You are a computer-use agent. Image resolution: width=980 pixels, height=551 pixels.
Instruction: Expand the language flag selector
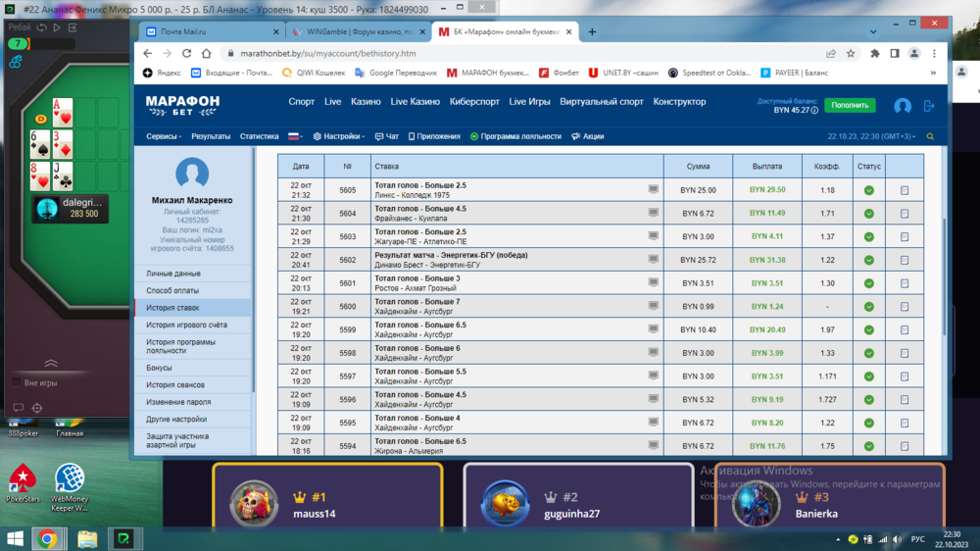tap(294, 137)
